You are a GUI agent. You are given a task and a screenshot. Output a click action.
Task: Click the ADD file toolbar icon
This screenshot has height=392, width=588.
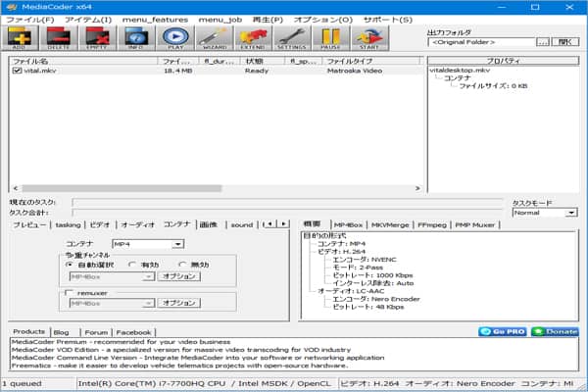click(20, 38)
